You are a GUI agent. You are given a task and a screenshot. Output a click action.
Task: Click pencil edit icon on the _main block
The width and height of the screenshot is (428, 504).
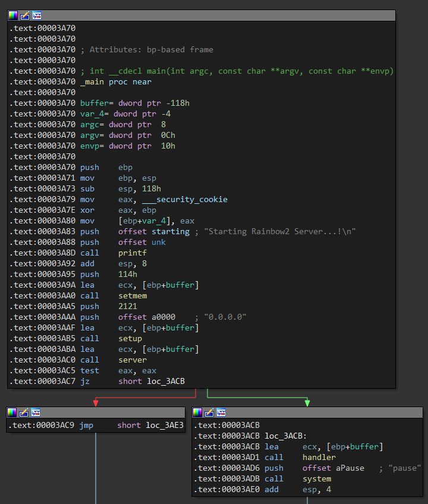click(25, 15)
